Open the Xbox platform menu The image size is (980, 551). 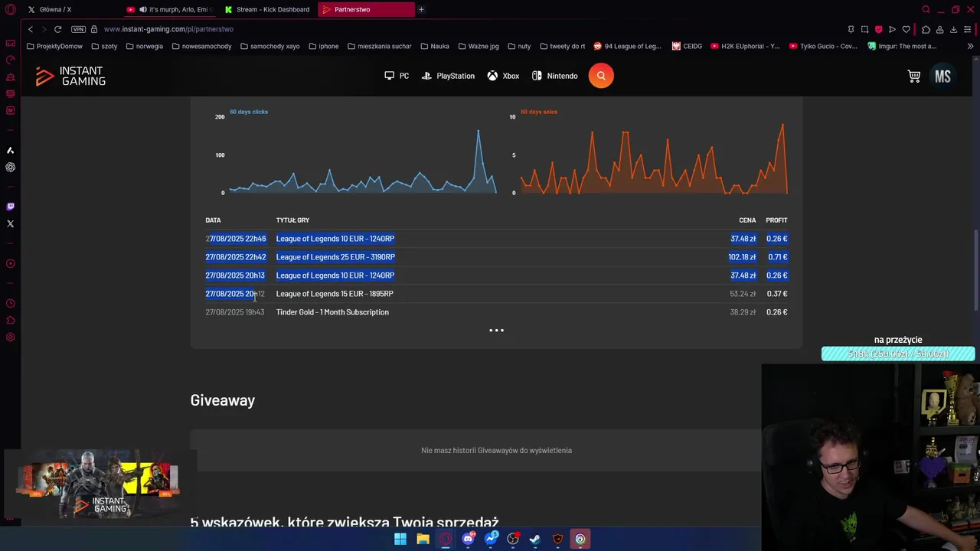point(503,76)
